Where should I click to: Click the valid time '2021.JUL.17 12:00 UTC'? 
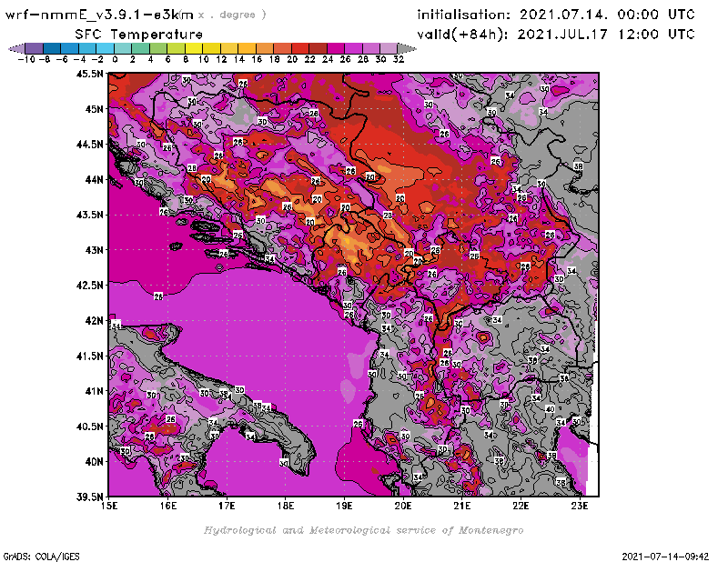pyautogui.click(x=606, y=35)
